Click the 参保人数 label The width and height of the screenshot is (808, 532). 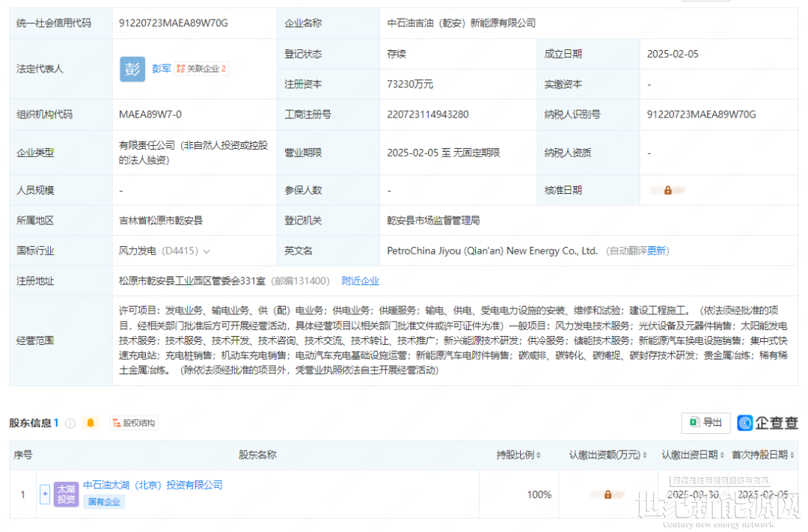click(303, 190)
